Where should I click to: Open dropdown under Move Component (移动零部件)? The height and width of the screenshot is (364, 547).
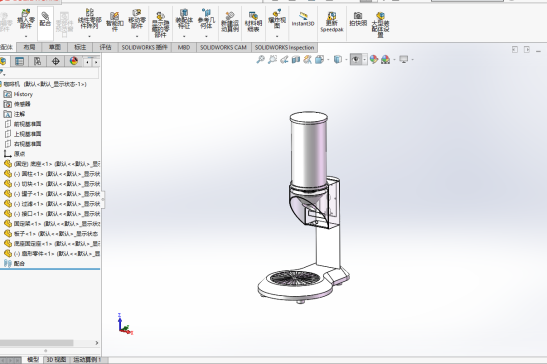[x=137, y=37]
